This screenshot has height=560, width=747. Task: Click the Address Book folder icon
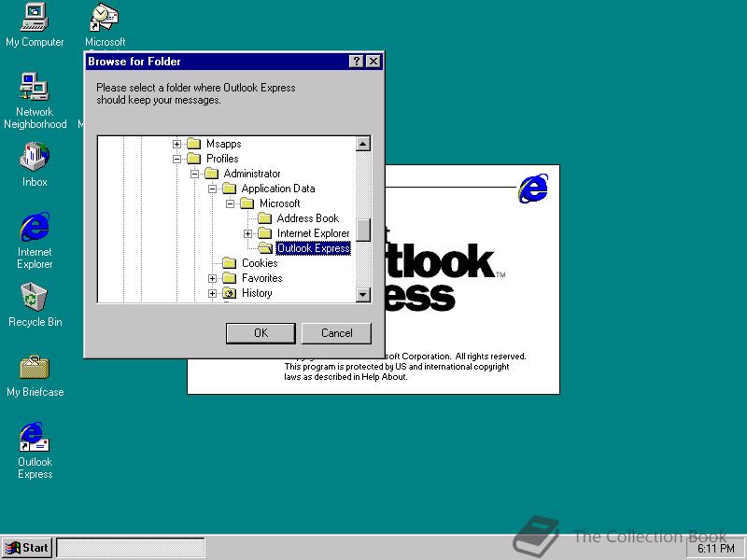tap(264, 218)
